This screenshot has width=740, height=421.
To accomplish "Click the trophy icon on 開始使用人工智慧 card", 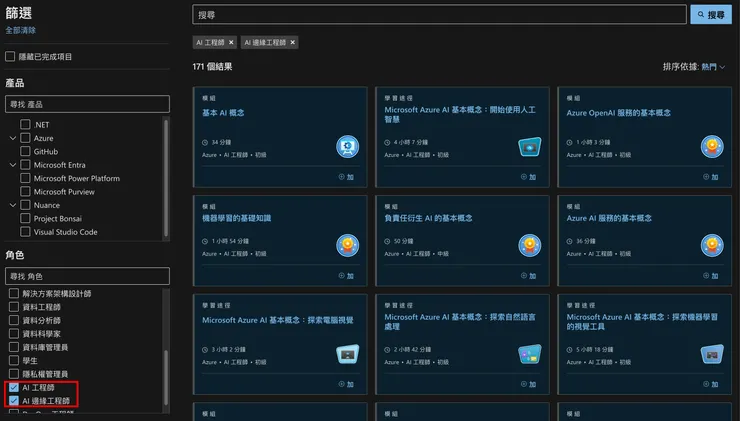I will click(530, 147).
